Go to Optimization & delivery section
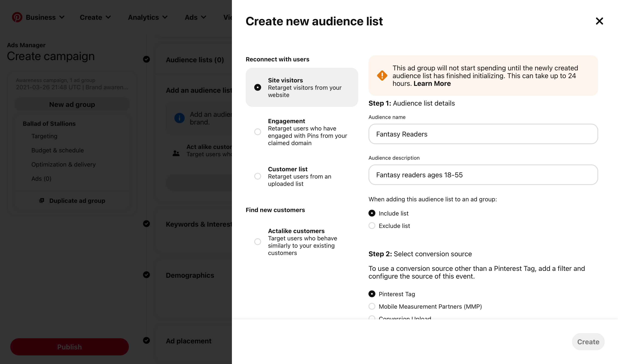618x364 pixels. click(x=63, y=164)
